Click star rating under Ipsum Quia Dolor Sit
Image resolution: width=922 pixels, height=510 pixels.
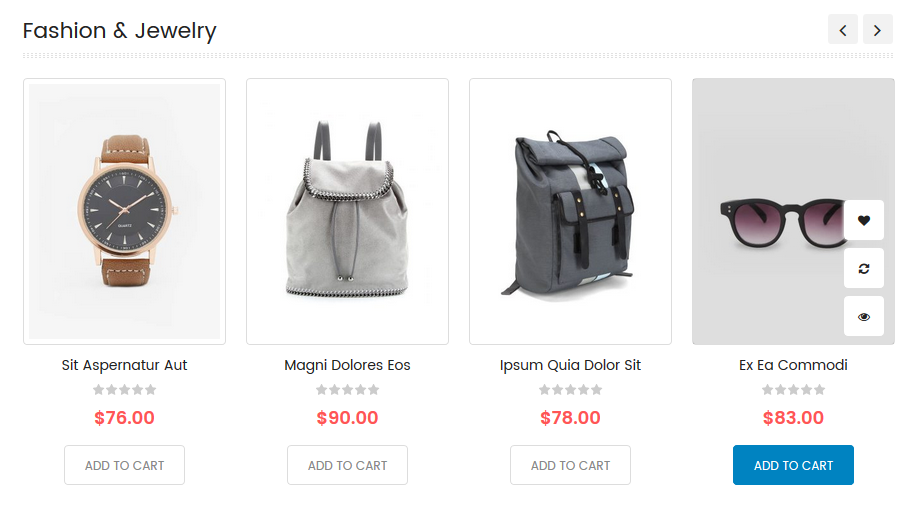(x=570, y=389)
